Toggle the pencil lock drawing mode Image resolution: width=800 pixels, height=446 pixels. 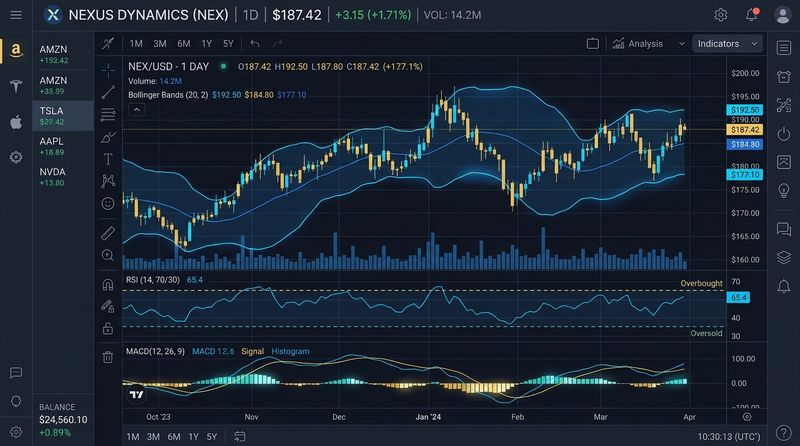(108, 306)
